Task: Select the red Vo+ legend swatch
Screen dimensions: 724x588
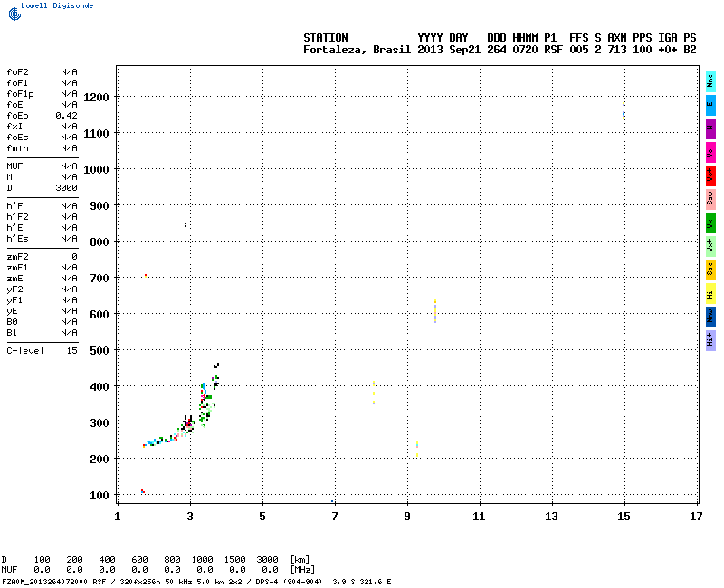Action: click(x=710, y=176)
